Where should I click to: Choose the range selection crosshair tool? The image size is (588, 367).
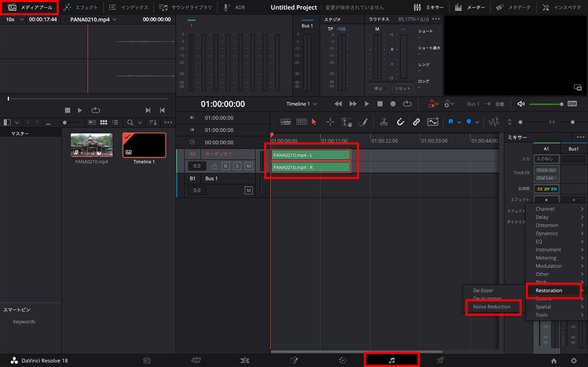click(x=330, y=122)
